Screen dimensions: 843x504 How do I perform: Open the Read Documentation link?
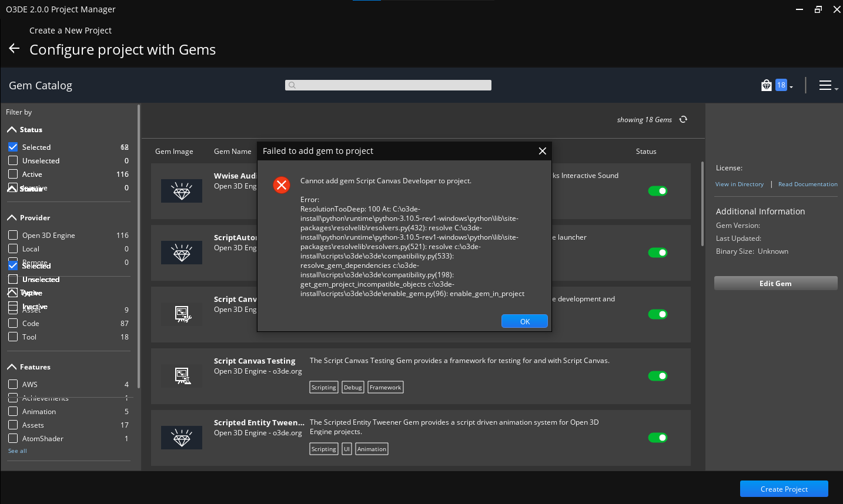point(808,184)
